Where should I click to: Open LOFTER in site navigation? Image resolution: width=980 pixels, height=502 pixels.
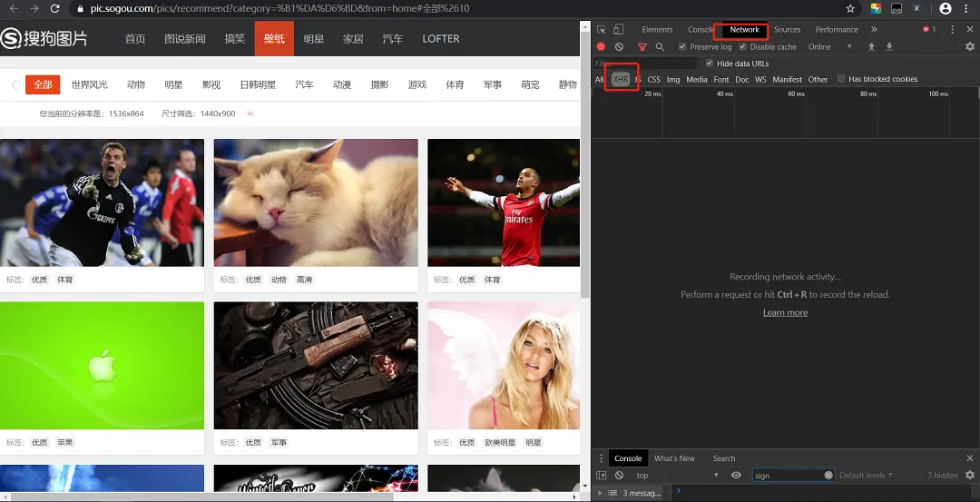[x=441, y=39]
